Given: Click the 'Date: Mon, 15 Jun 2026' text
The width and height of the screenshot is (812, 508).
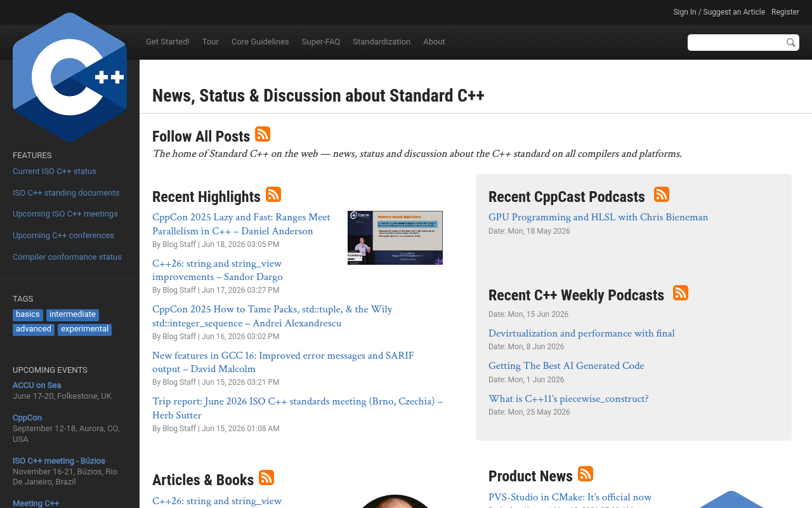Looking at the screenshot, I should [x=528, y=314].
